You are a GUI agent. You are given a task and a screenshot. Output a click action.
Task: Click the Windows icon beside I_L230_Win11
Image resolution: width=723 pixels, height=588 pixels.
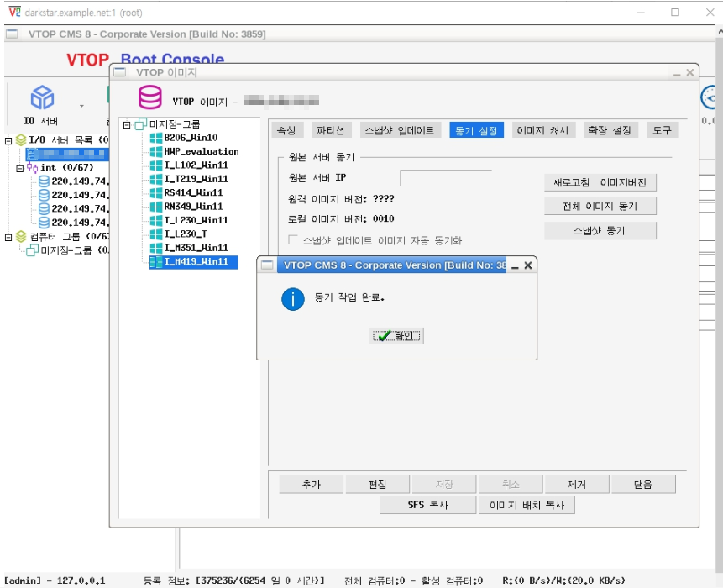(x=156, y=220)
